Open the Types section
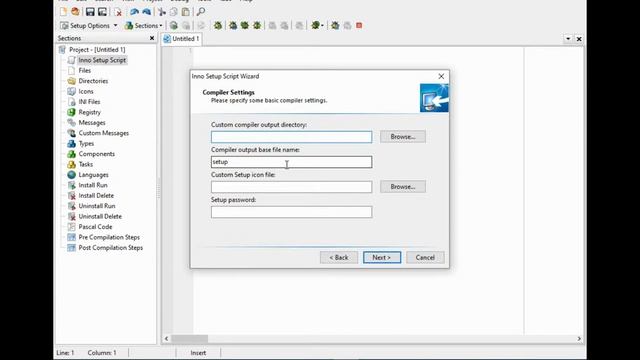640x360 pixels. (86, 143)
